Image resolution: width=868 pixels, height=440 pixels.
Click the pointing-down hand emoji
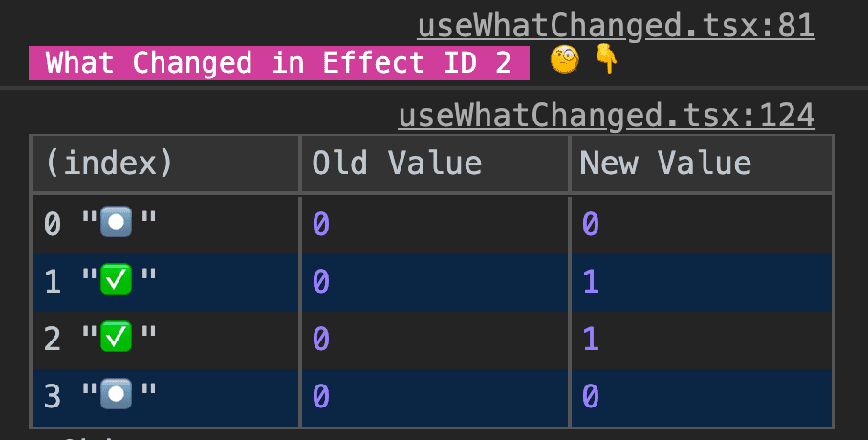coord(606,60)
